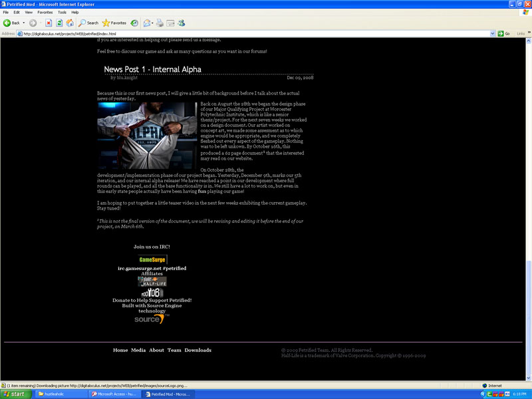Click the 'By blu.knight' author text
Screen dimensions: 532x399
124,78
